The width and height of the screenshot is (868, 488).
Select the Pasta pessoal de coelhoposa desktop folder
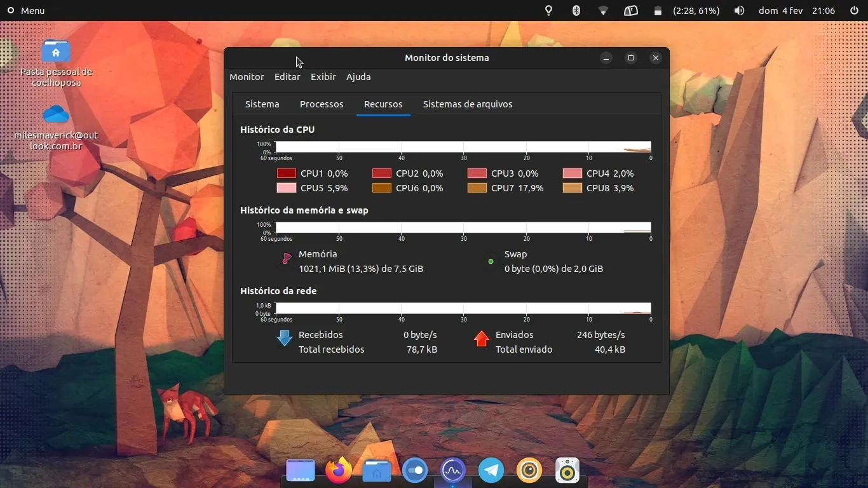pyautogui.click(x=56, y=51)
